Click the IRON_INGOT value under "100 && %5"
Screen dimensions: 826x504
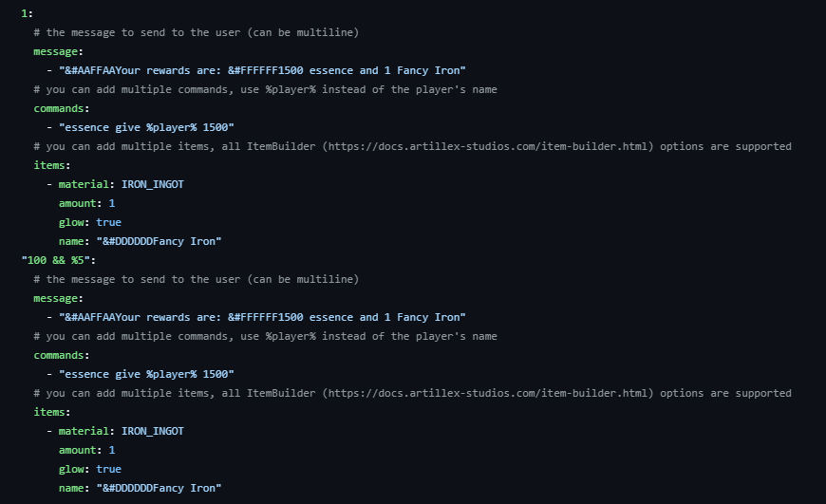pos(152,431)
